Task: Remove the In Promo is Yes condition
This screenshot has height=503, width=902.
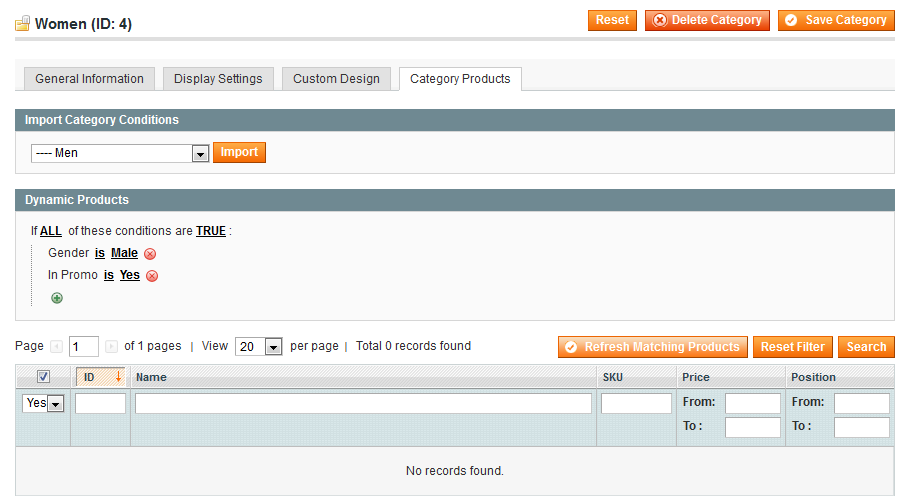Action: [152, 276]
